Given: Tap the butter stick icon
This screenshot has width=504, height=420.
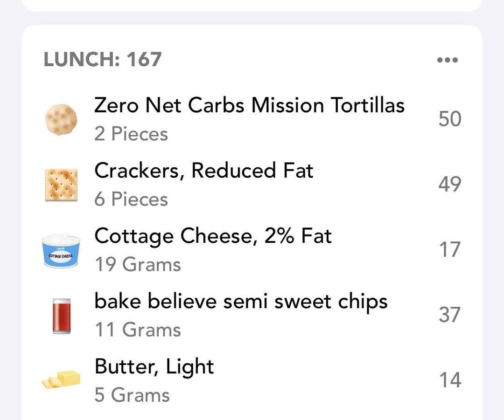Looking at the screenshot, I should click(x=61, y=379).
